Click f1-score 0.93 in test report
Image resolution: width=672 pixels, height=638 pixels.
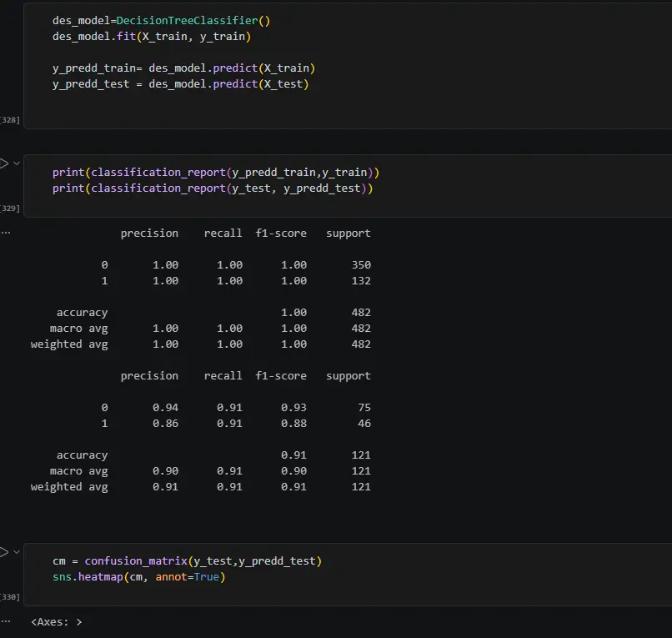pyautogui.click(x=294, y=408)
